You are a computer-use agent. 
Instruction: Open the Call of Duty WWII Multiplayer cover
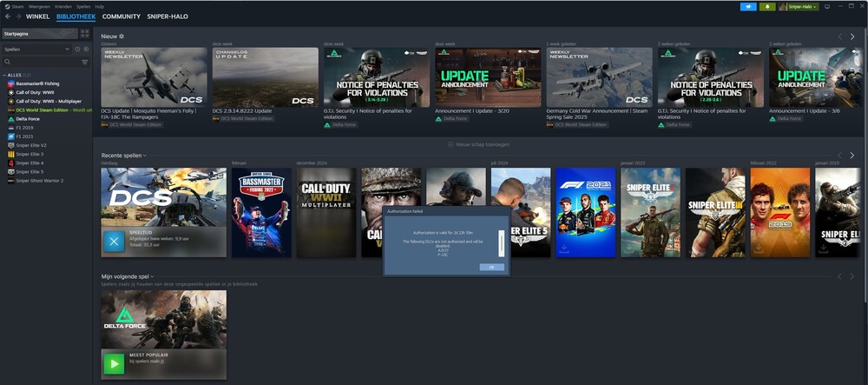point(326,213)
